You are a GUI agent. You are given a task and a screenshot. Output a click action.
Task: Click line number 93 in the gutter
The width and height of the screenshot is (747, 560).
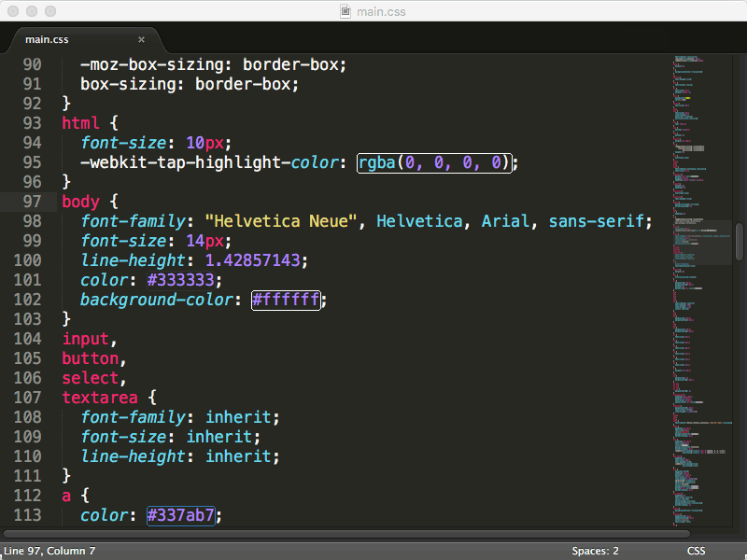coord(33,123)
